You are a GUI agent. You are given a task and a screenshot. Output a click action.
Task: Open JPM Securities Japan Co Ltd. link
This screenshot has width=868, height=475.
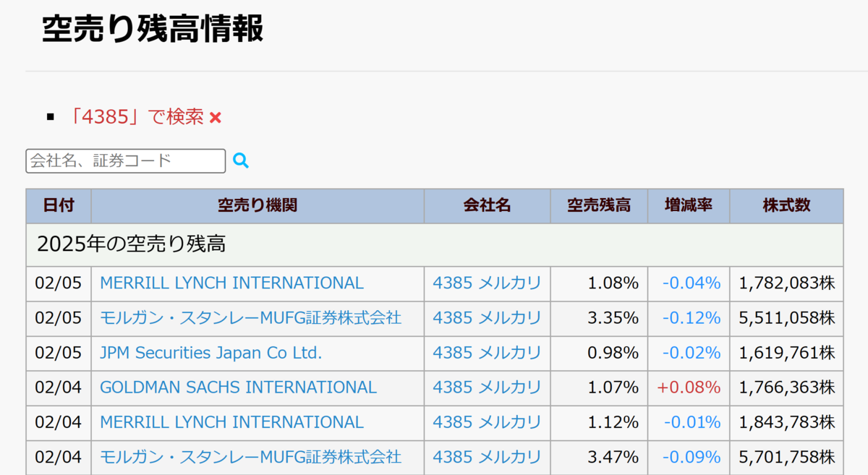coord(210,353)
